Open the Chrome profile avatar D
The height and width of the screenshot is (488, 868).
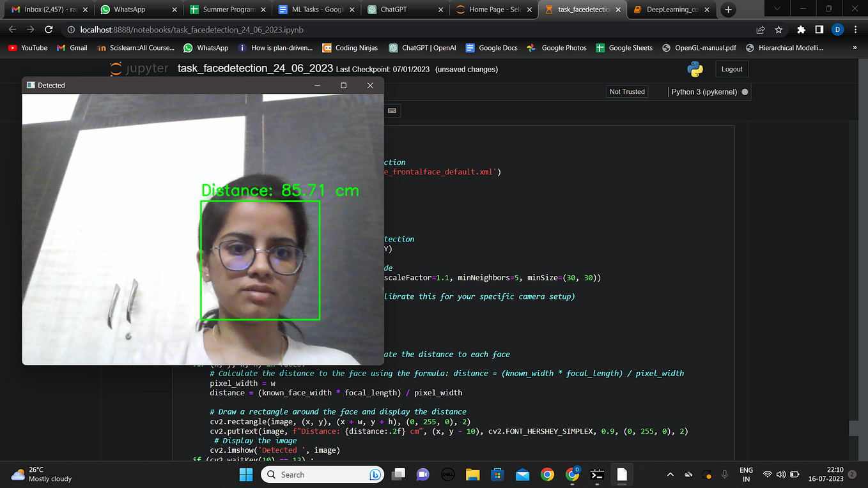coord(838,29)
